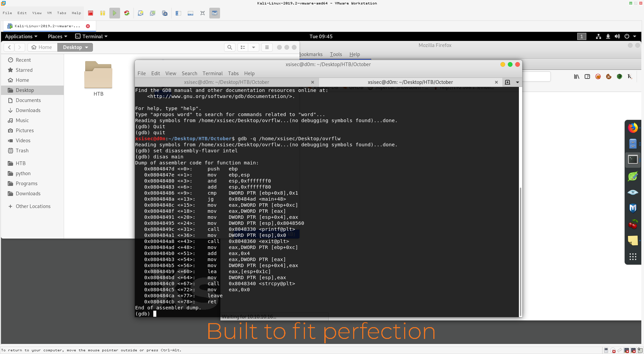This screenshot has width=644, height=354.
Task: Click the VMware red power off icon
Action: [91, 13]
